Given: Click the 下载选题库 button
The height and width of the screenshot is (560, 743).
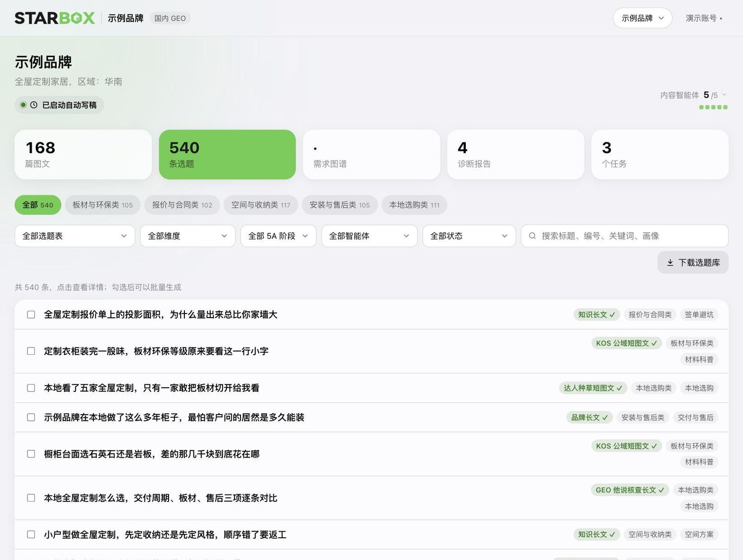Looking at the screenshot, I should click(693, 263).
